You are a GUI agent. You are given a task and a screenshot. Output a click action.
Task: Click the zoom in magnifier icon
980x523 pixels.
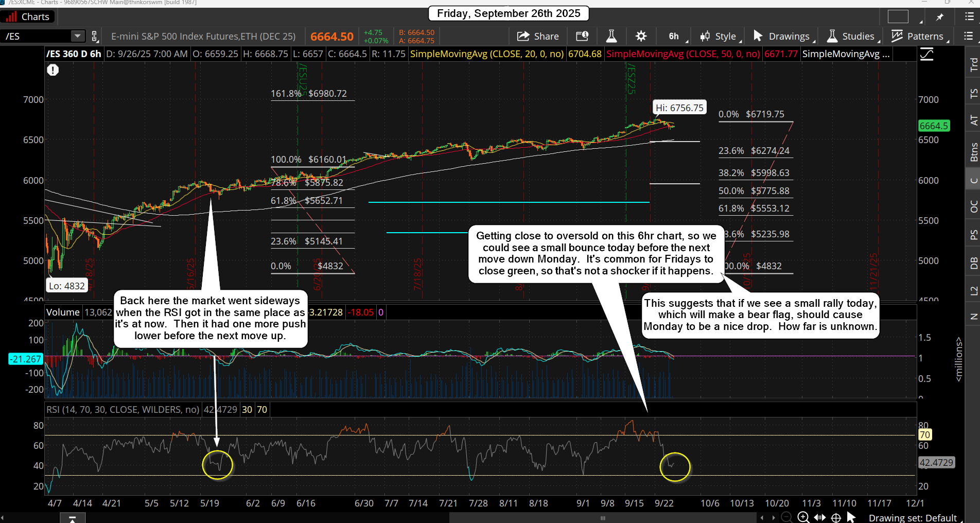click(803, 517)
